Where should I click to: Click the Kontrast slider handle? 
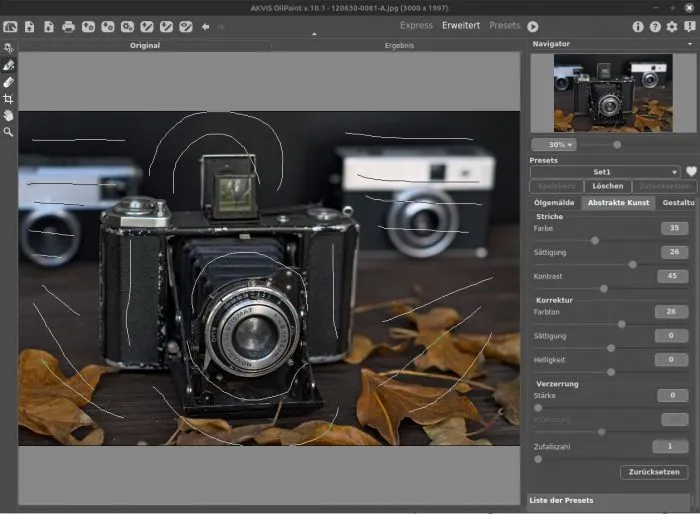tap(604, 288)
